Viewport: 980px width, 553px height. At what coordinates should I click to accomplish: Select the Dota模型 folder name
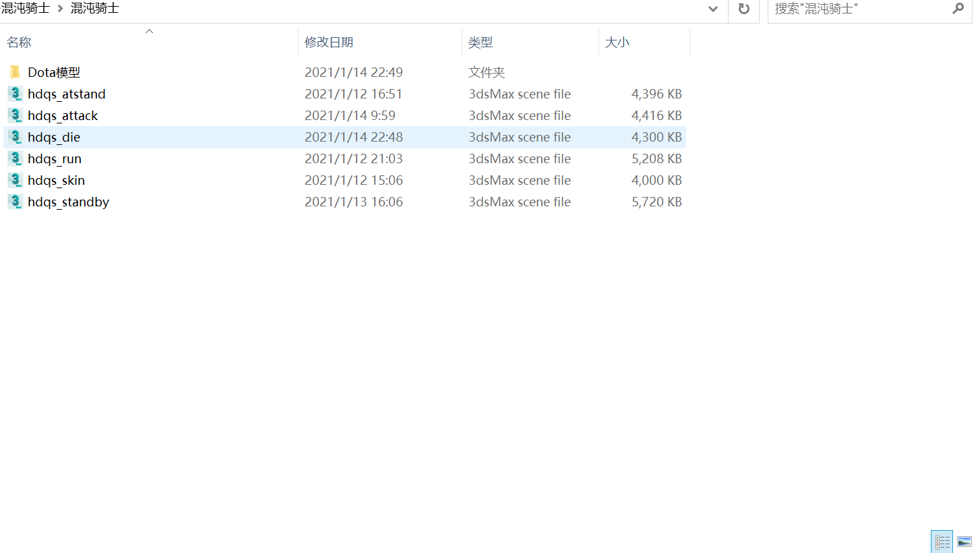[54, 72]
